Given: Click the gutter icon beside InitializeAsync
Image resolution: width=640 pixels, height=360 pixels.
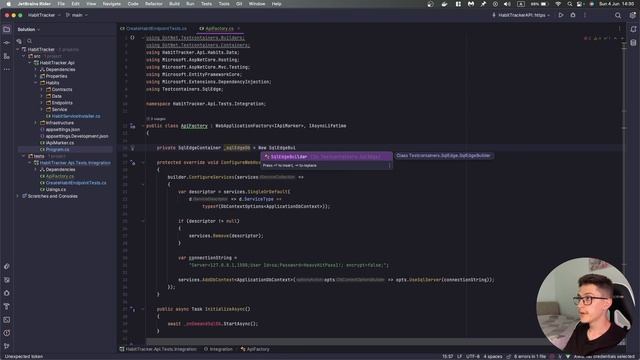Looking at the screenshot, I should pyautogui.click(x=132, y=309).
